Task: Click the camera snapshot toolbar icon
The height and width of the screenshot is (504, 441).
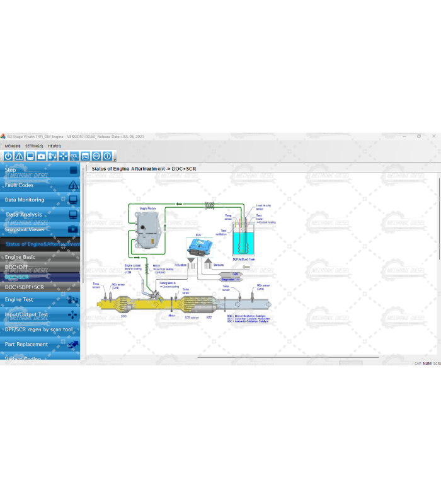Action: pos(41,156)
